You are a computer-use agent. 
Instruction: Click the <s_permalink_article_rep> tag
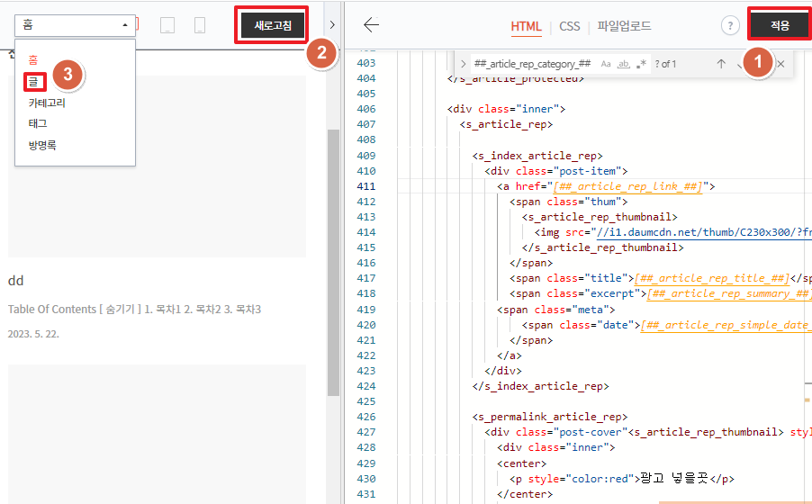549,417
